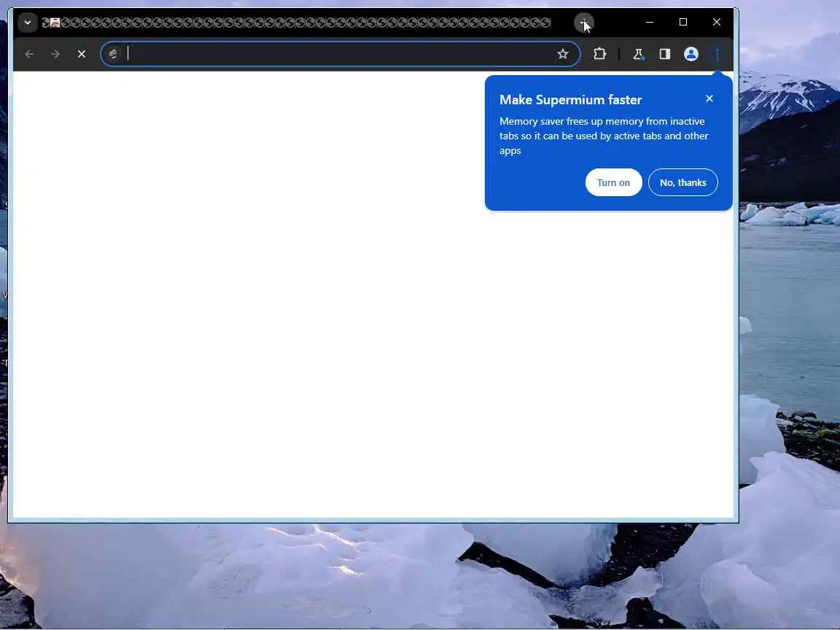Go forward to the next page

[x=55, y=54]
